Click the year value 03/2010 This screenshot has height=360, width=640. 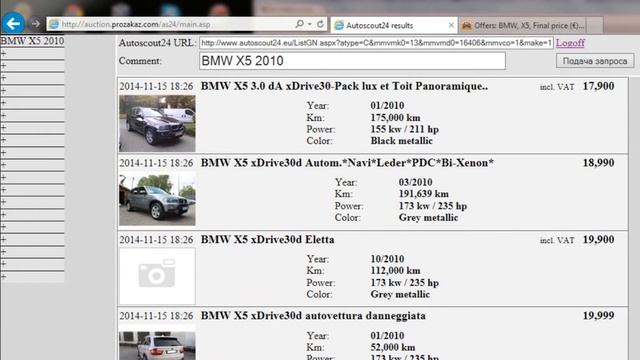[415, 182]
